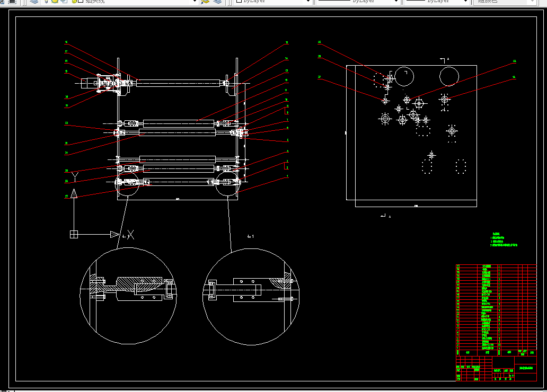Viewport: 547px width, 392px height.
Task: Click the current layer's color square
Action: [x=80, y=2]
